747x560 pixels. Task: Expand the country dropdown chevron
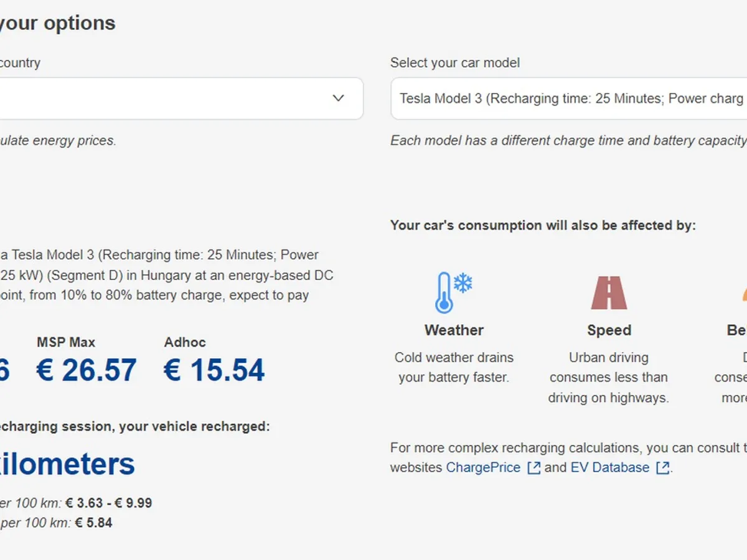338,98
